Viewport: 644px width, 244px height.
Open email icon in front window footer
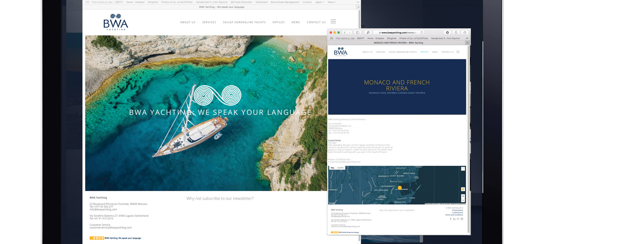462,219
